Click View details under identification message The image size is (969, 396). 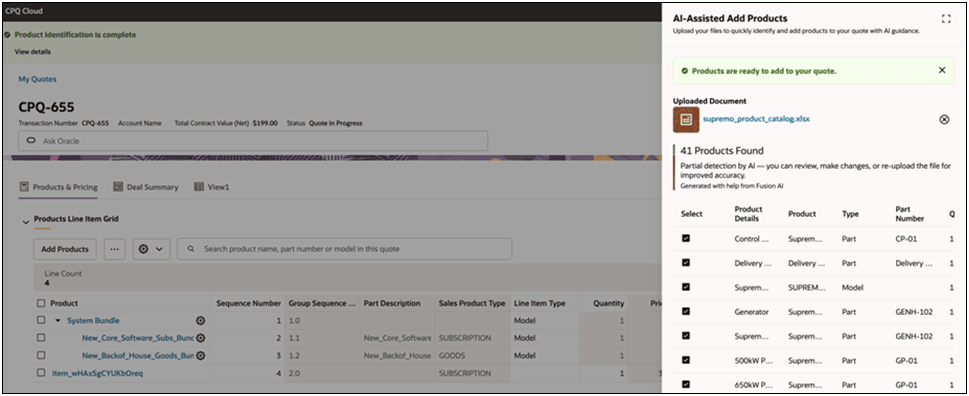[x=33, y=52]
